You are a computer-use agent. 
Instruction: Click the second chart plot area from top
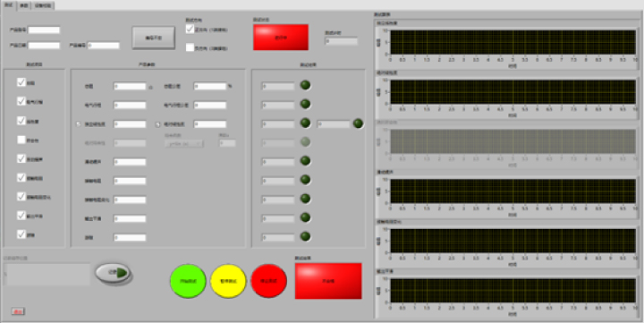513,91
